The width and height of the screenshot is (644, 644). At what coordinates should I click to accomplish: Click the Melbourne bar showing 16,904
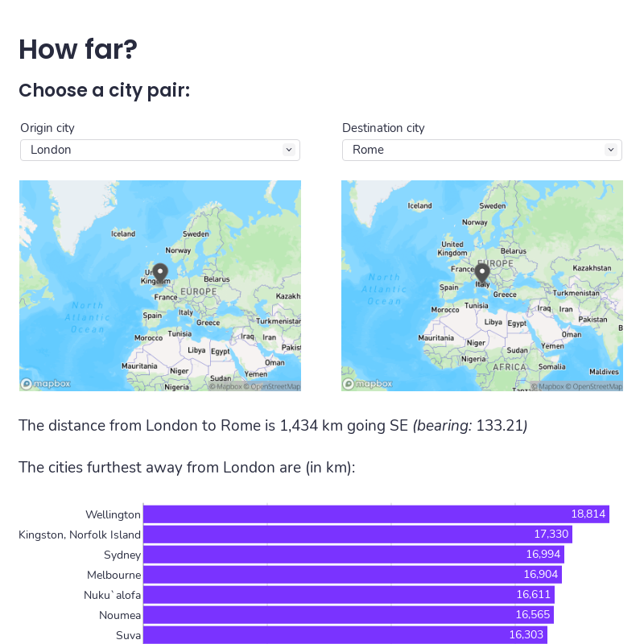click(x=353, y=575)
